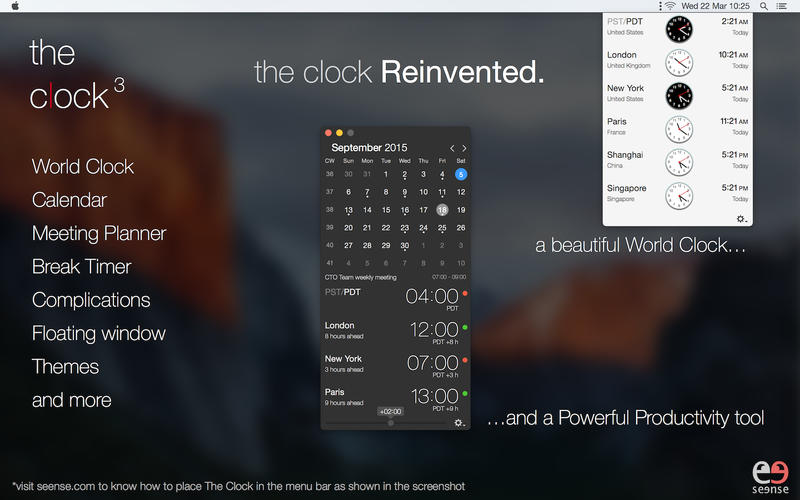Open settings gear in the World Clock dropdown
Viewport: 800px width, 500px height.
741,219
